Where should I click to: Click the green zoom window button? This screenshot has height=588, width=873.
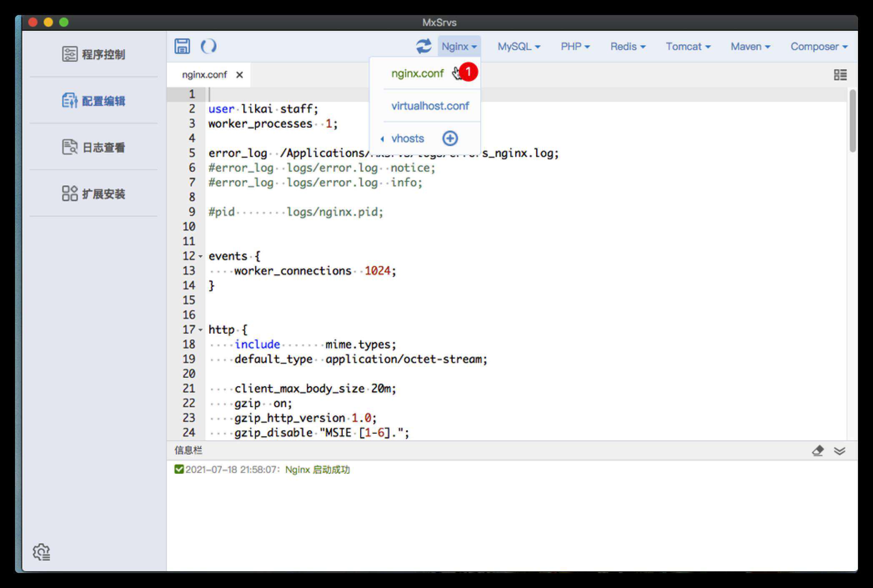(x=64, y=22)
